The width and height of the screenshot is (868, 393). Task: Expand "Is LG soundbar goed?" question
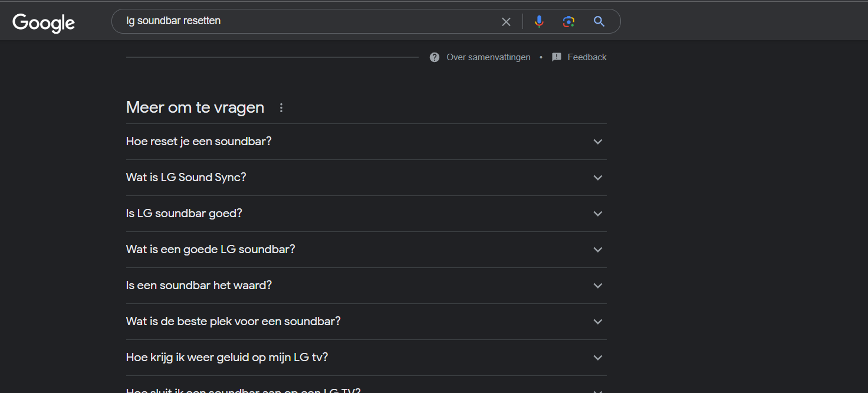click(184, 214)
